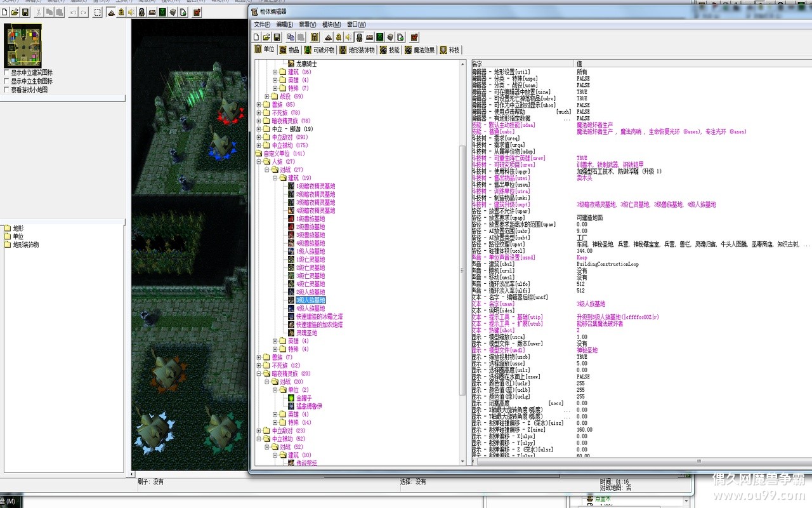Screen dimensions: 812x508
Task: Open Terrain Editor icon in Object Editor toolbar
Action: pyautogui.click(x=329, y=37)
